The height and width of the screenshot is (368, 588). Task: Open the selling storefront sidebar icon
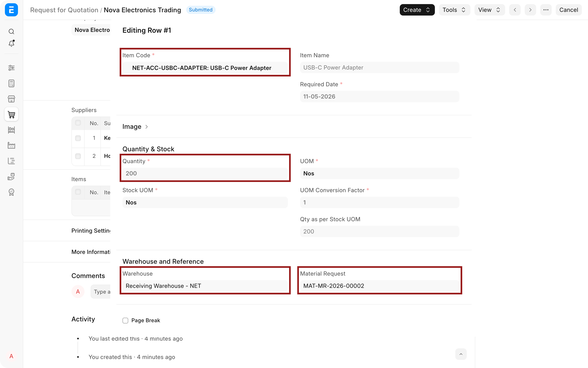click(x=11, y=99)
